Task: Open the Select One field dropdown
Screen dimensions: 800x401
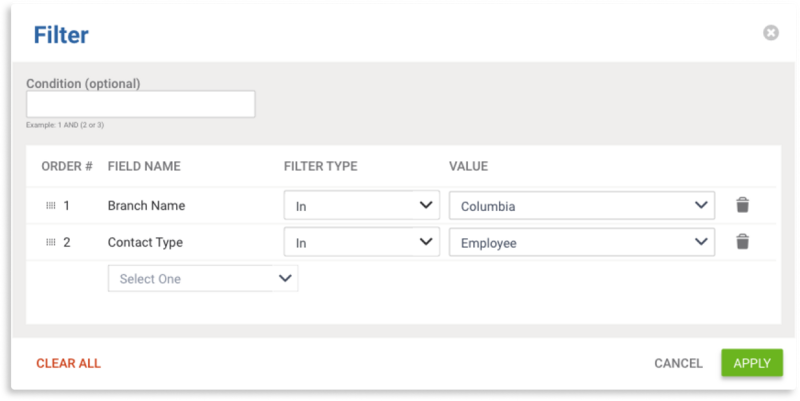Action: click(x=203, y=279)
